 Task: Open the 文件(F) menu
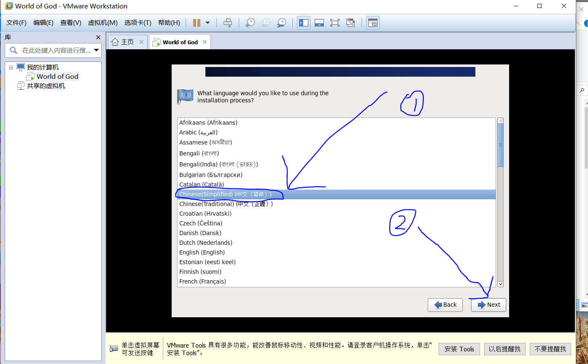pyautogui.click(x=16, y=23)
